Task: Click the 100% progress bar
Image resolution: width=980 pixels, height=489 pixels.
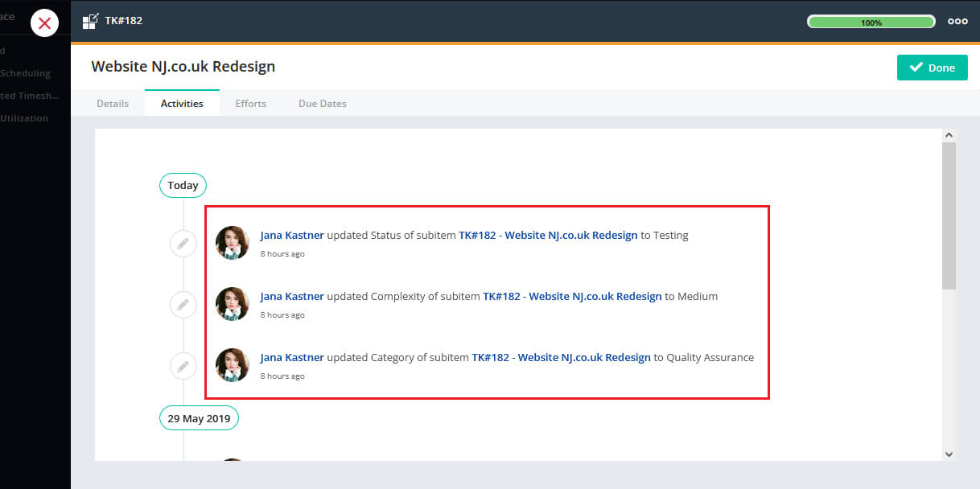Action: coord(871,23)
